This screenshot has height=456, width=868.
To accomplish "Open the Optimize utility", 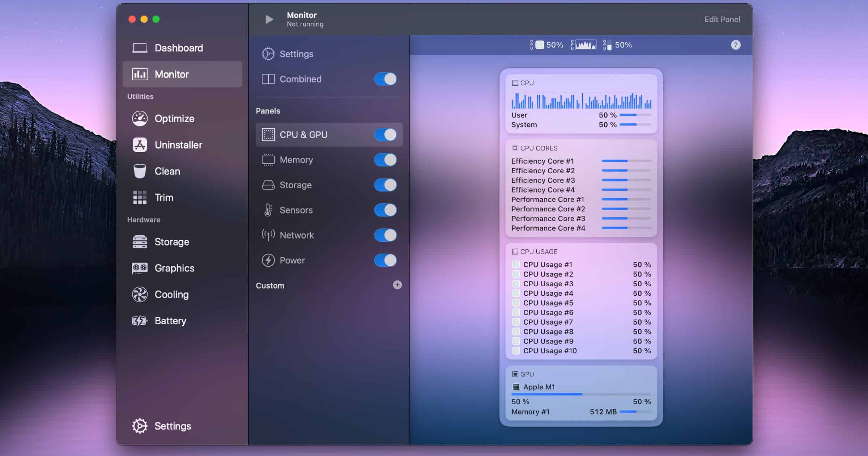I will [174, 119].
